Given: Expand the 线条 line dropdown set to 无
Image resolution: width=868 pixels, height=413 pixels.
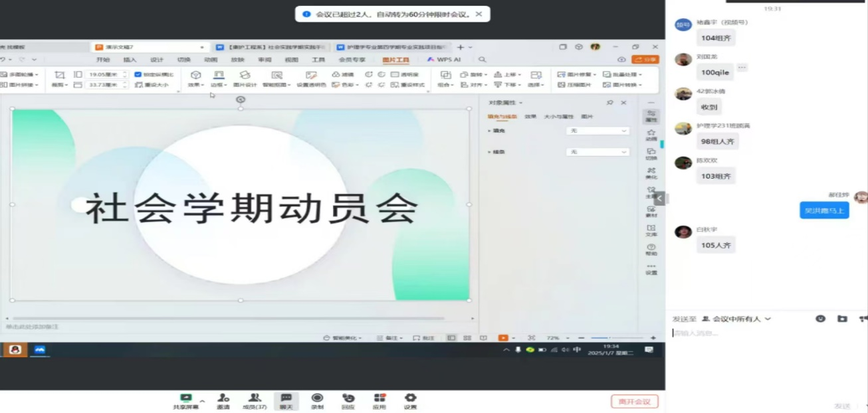Looking at the screenshot, I should 597,152.
